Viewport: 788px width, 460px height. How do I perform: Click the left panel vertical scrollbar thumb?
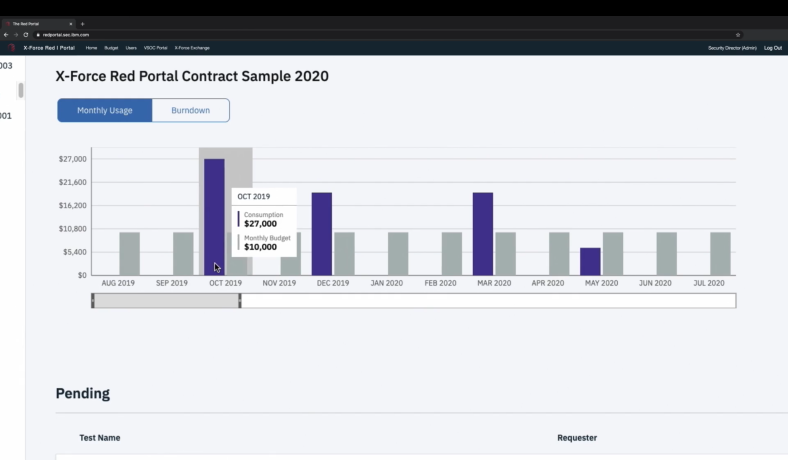coord(21,90)
